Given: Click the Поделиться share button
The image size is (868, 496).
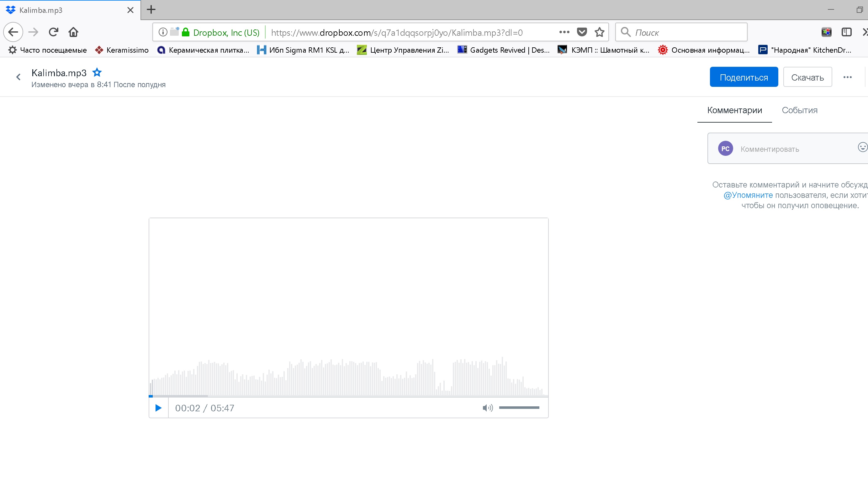Looking at the screenshot, I should coord(744,77).
